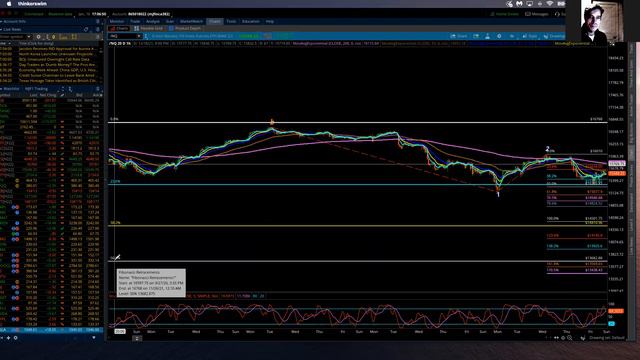Go to Home Screen
The width and height of the screenshot is (640, 360).
click(x=504, y=14)
